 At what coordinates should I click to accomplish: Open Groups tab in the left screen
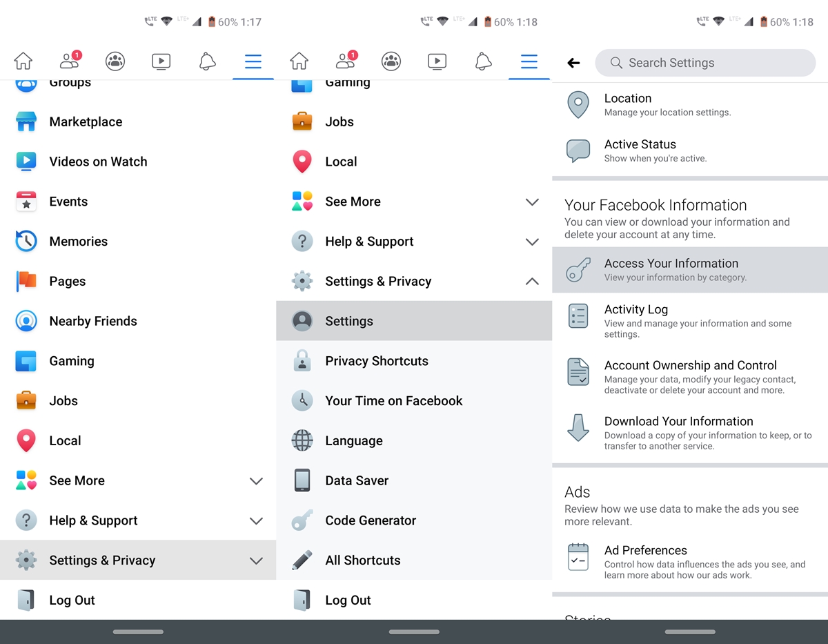[115, 61]
